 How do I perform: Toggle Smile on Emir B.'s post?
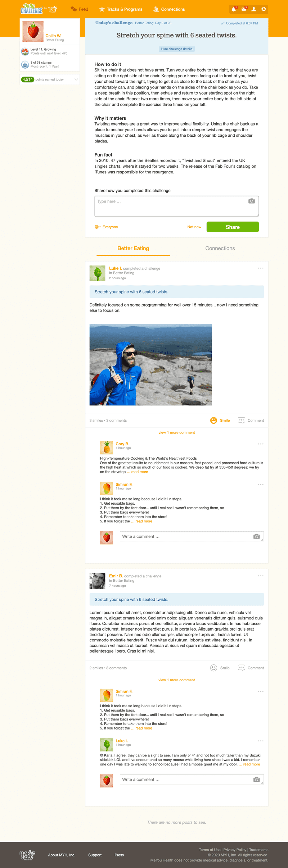(220, 668)
